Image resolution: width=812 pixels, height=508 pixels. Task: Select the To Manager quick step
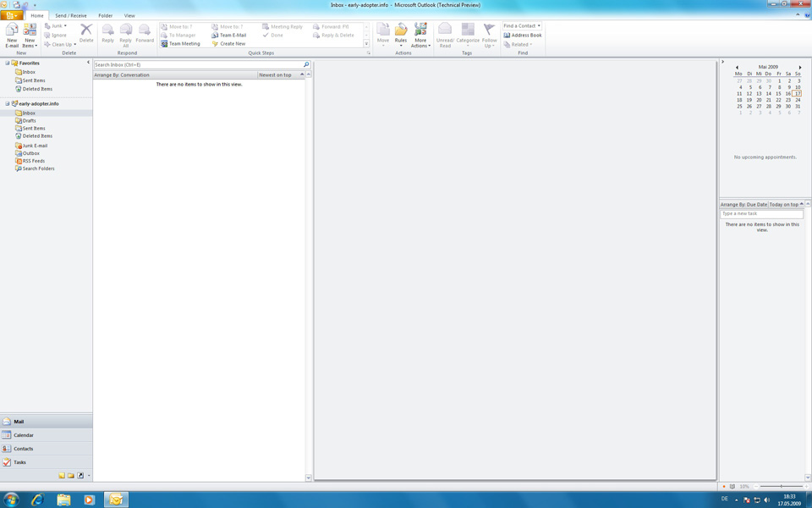(178, 36)
